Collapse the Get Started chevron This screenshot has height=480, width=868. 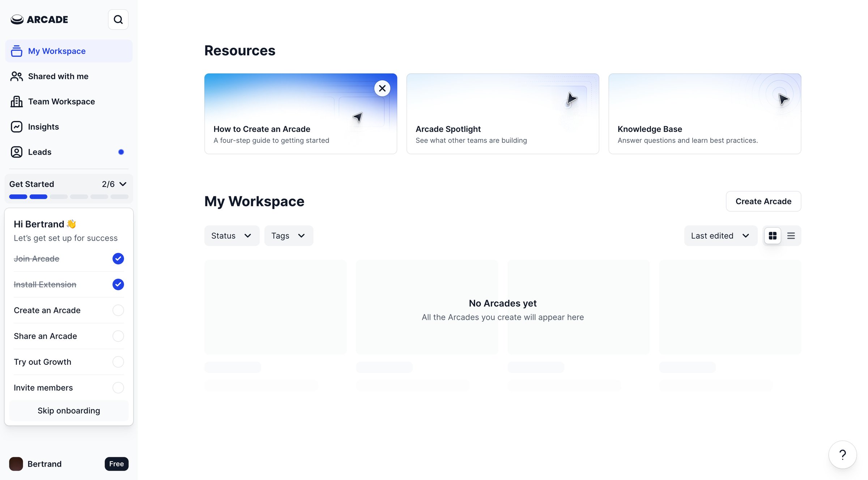pos(123,184)
